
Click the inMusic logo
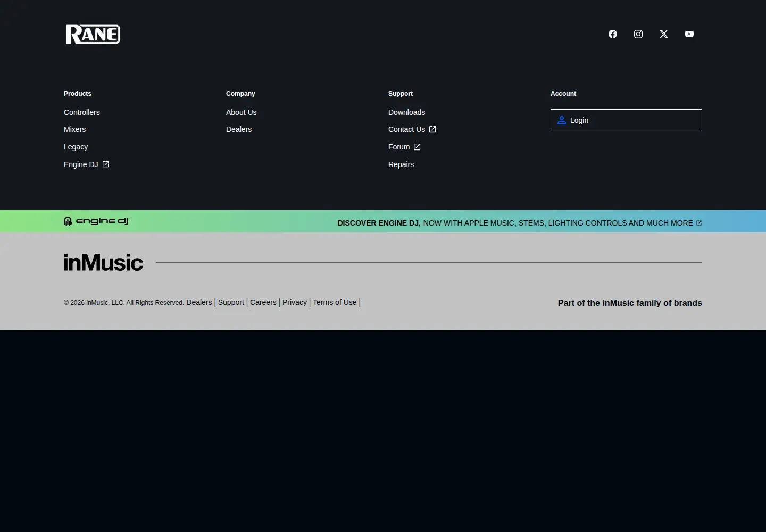tap(103, 262)
